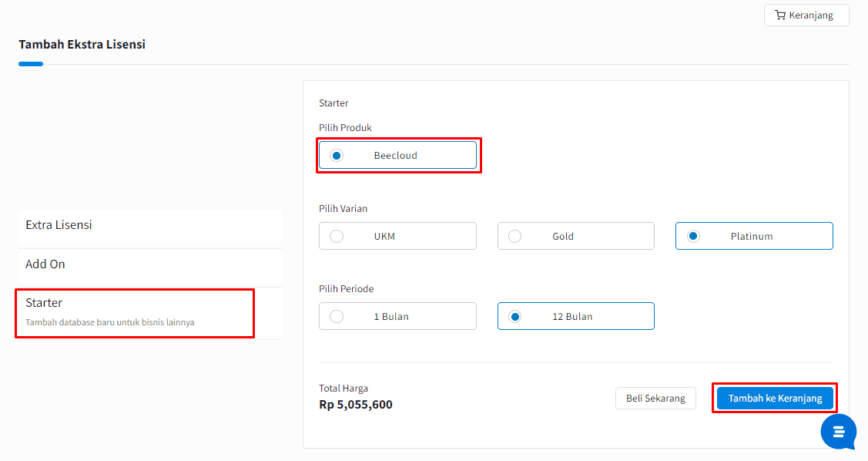Image resolution: width=868 pixels, height=461 pixels.
Task: Open the Keranjang cart button
Action: click(806, 15)
